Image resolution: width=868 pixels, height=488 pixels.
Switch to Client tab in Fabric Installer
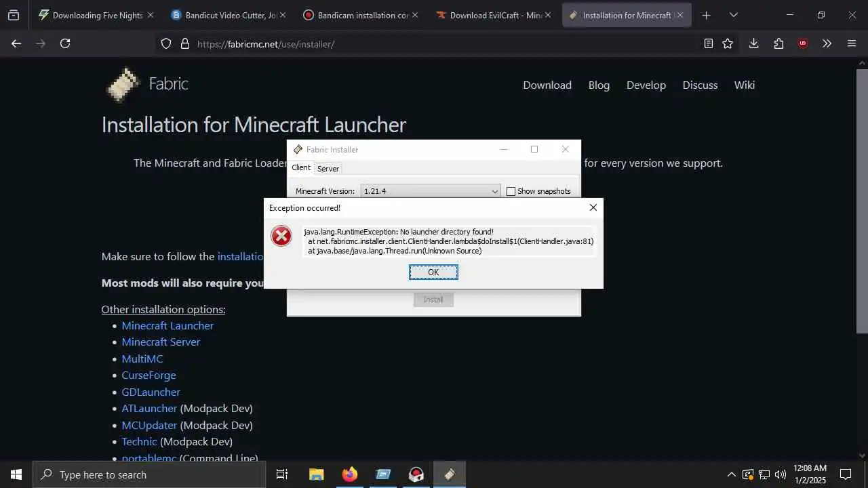point(301,167)
